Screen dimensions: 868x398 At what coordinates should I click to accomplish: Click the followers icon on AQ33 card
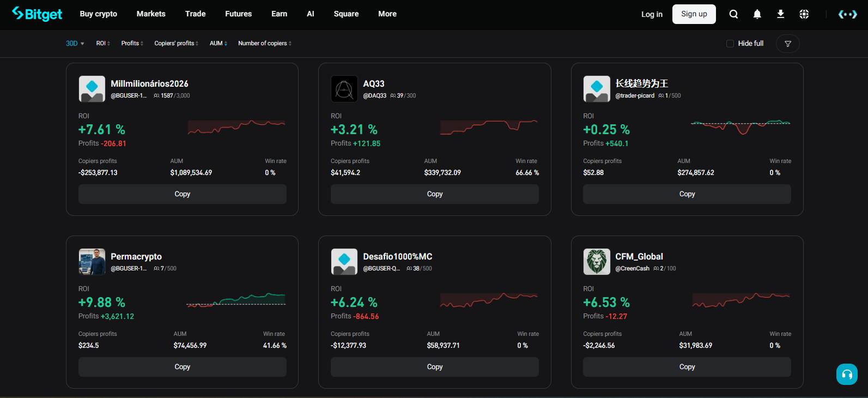tap(393, 95)
